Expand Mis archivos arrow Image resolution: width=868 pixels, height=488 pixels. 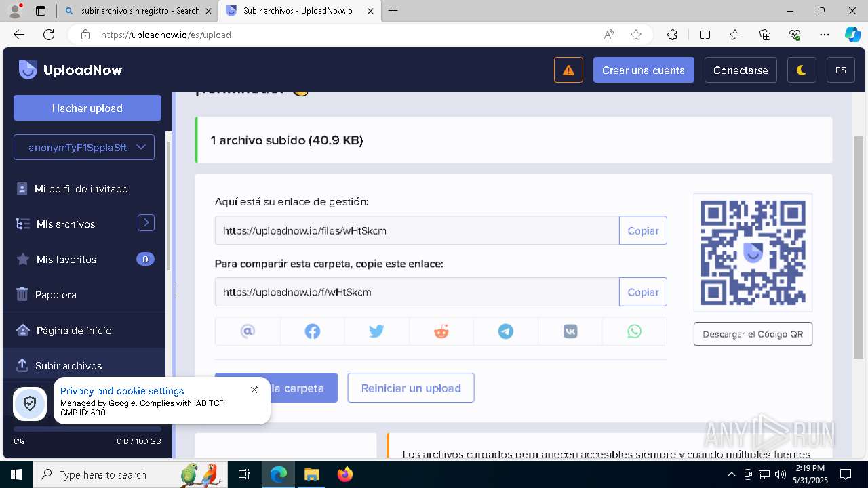[x=146, y=222]
